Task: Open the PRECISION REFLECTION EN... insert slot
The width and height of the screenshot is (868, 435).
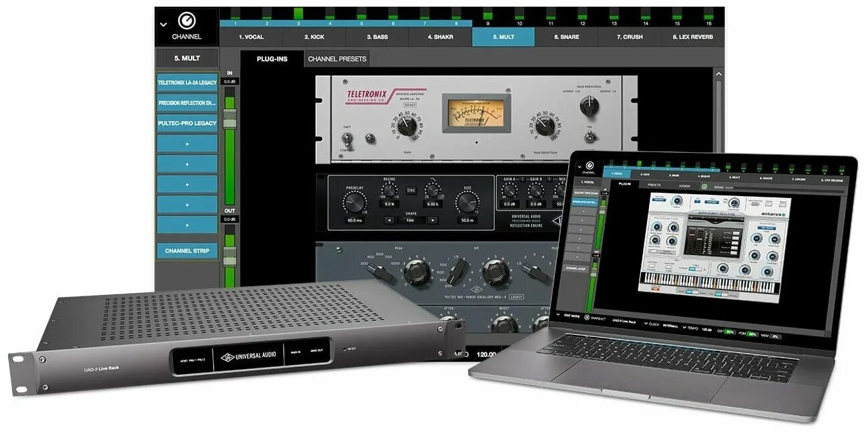Action: pos(187,103)
